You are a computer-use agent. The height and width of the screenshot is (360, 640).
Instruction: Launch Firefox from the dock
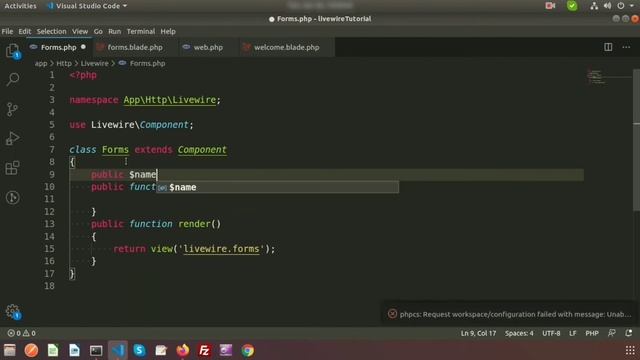click(182, 350)
